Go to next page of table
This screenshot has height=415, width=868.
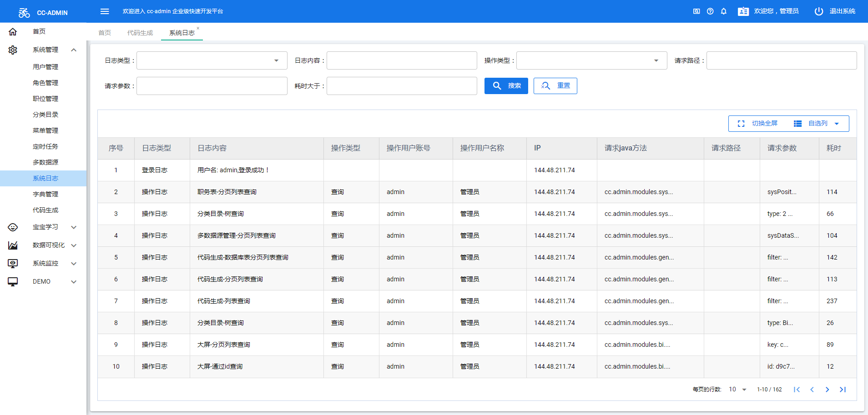pyautogui.click(x=828, y=390)
